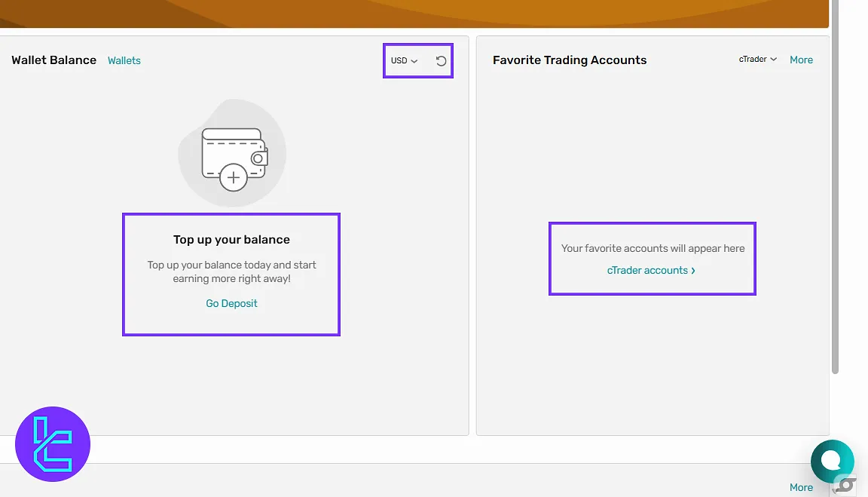The image size is (868, 497).
Task: Click the orange banner at the top
Action: 414,13
